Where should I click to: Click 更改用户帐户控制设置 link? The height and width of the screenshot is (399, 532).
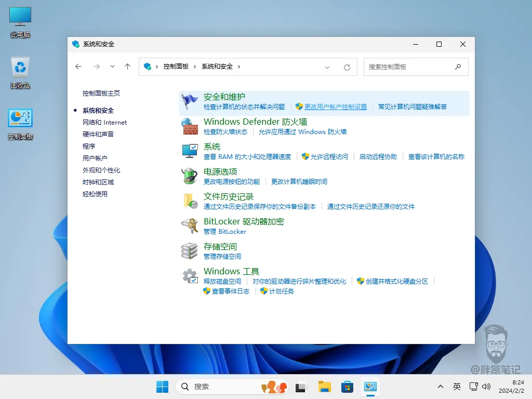[336, 107]
